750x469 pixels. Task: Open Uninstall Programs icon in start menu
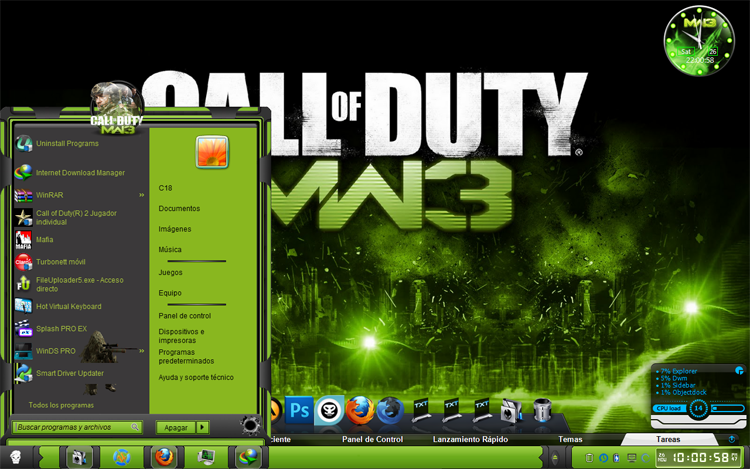[x=23, y=143]
